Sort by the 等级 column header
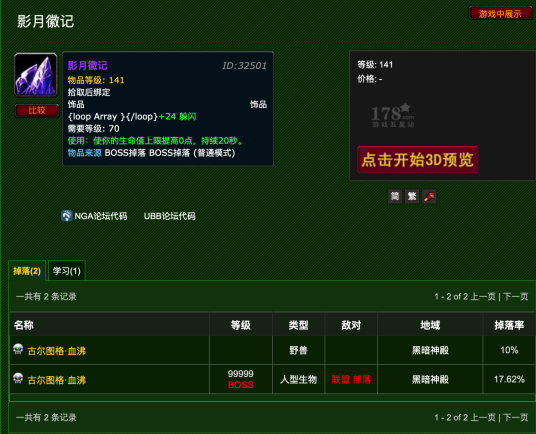 point(241,325)
